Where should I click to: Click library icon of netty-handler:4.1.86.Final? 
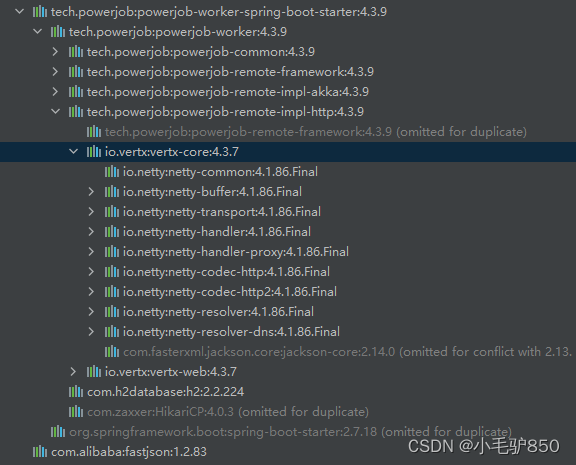tap(112, 232)
